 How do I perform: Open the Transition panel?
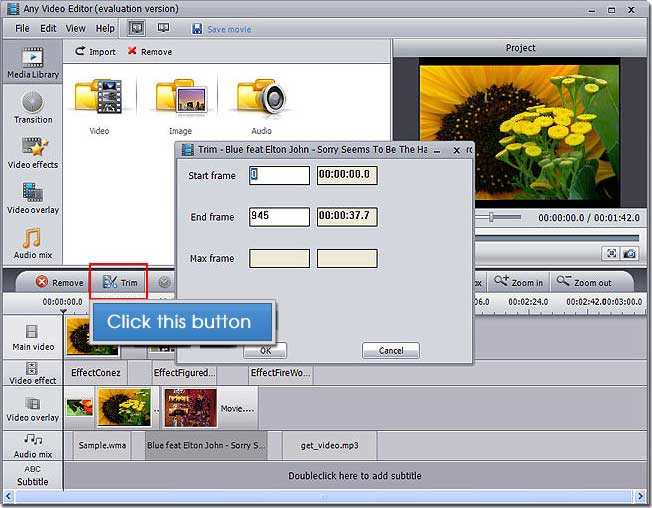click(32, 107)
